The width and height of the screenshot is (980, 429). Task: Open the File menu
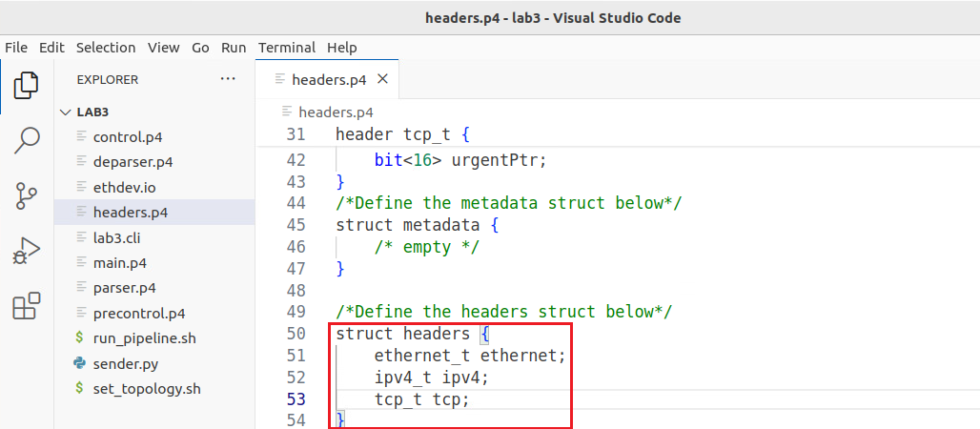(x=16, y=48)
